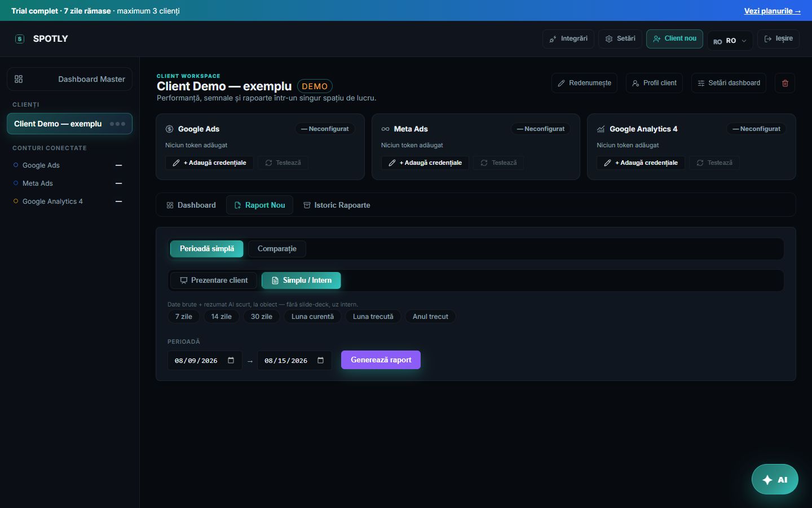Click the end date field 08/15/2026
This screenshot has width=812, height=508.
click(x=294, y=361)
